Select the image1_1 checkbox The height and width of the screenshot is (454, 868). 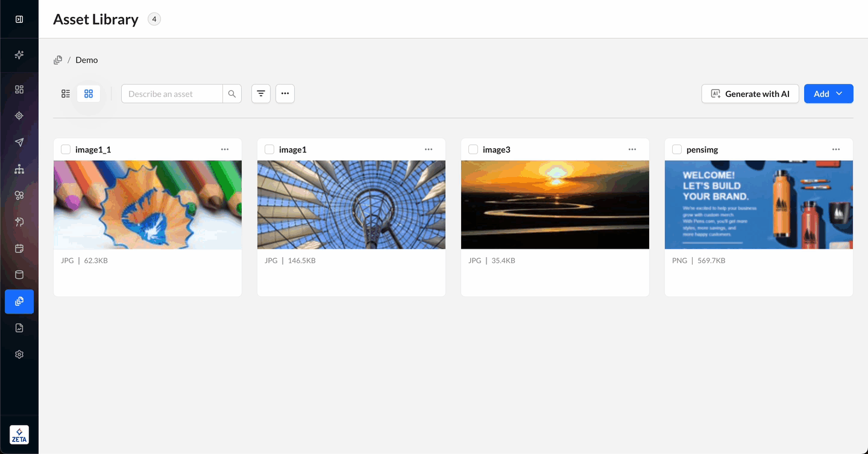pyautogui.click(x=66, y=149)
